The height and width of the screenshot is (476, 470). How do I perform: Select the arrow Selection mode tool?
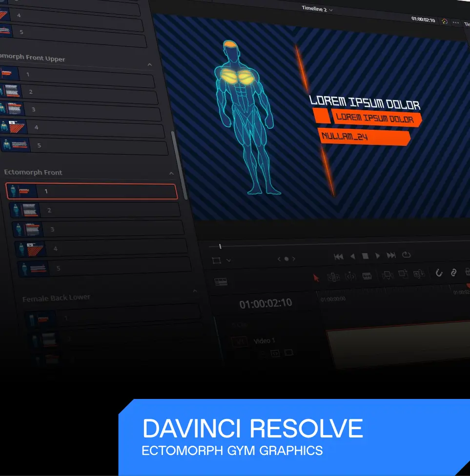pos(316,278)
